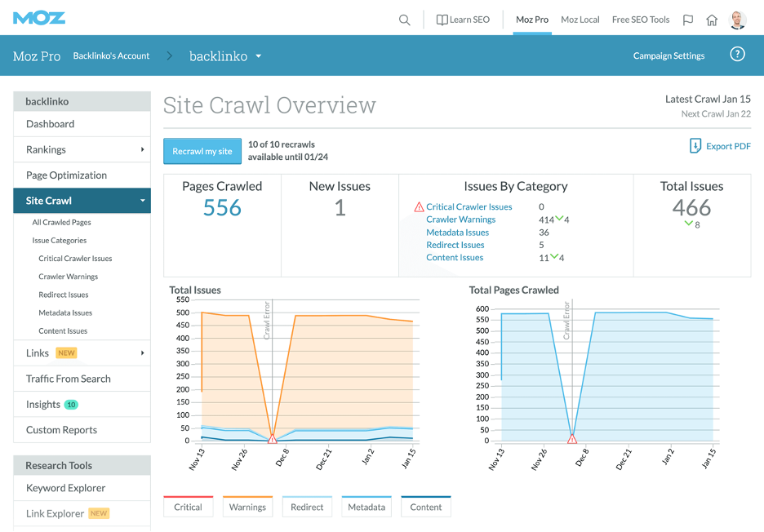Click the breadcrumb chevron after Backlinko's Account

tap(170, 56)
